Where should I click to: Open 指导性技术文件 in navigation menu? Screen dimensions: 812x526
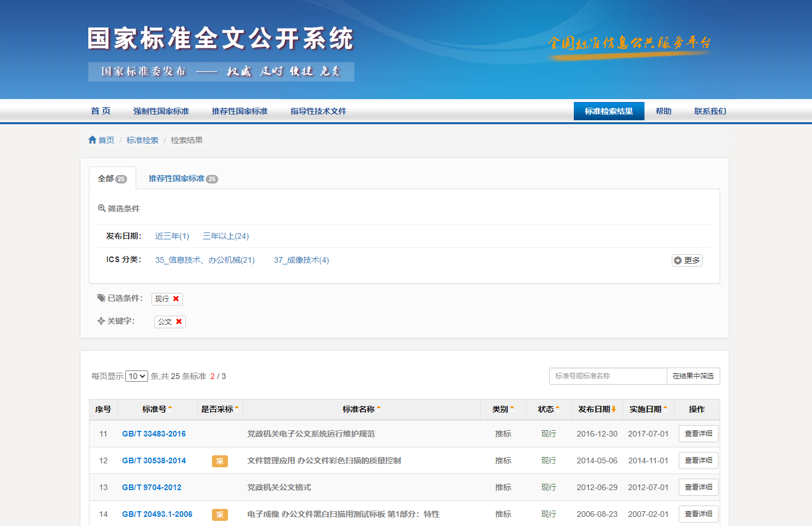coord(318,111)
